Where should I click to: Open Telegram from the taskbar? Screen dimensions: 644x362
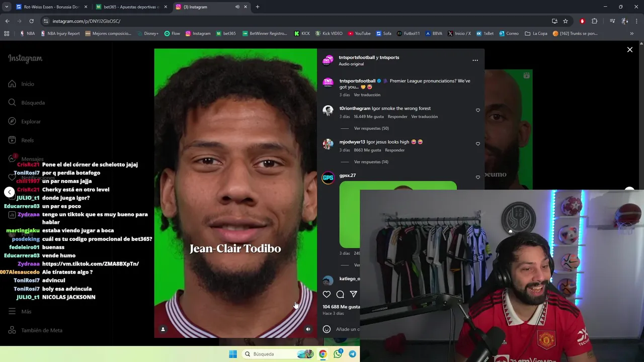point(353,354)
